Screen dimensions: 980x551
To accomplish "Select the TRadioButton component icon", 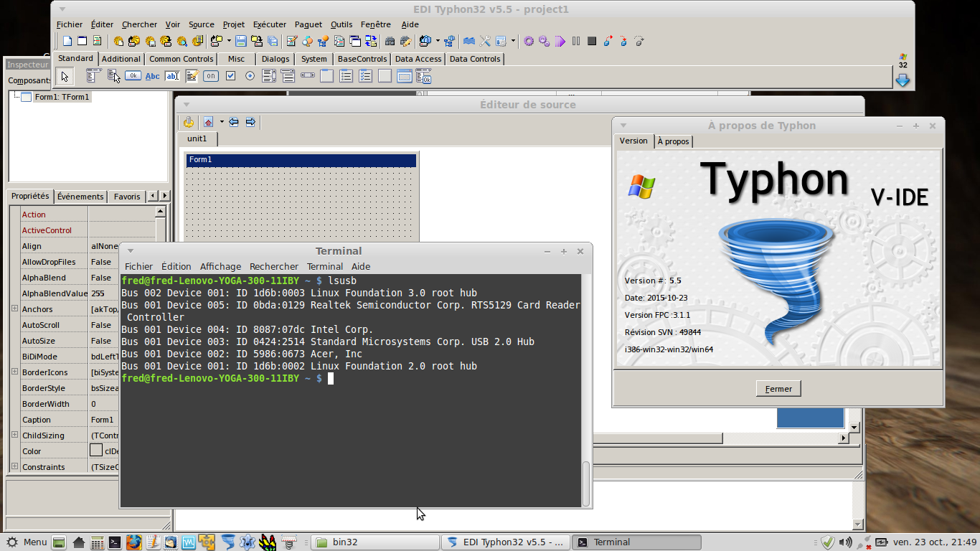I will 250,76.
